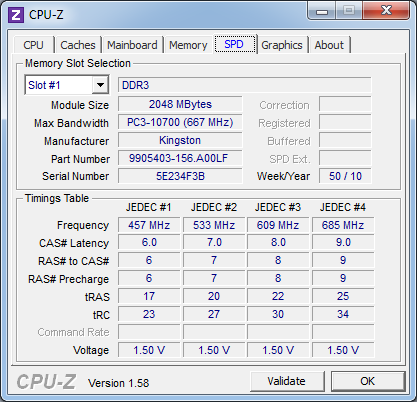Show the Graphics tab
Image resolution: width=417 pixels, height=402 pixels.
[282, 45]
